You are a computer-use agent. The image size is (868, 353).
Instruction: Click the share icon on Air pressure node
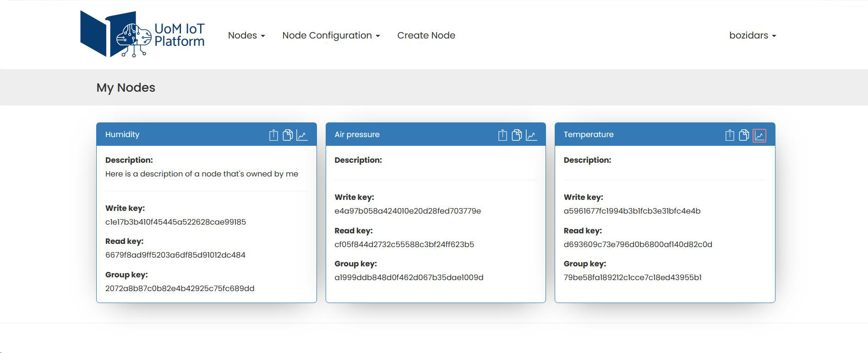[502, 135]
